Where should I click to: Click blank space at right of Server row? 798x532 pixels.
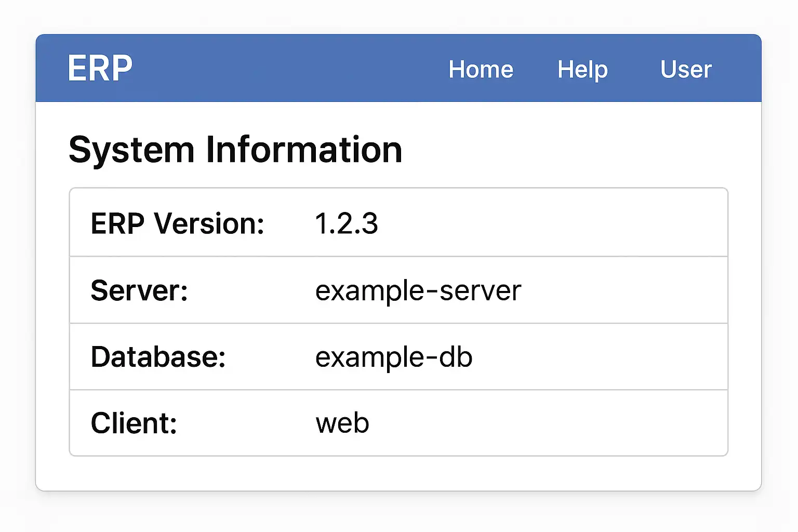(623, 290)
